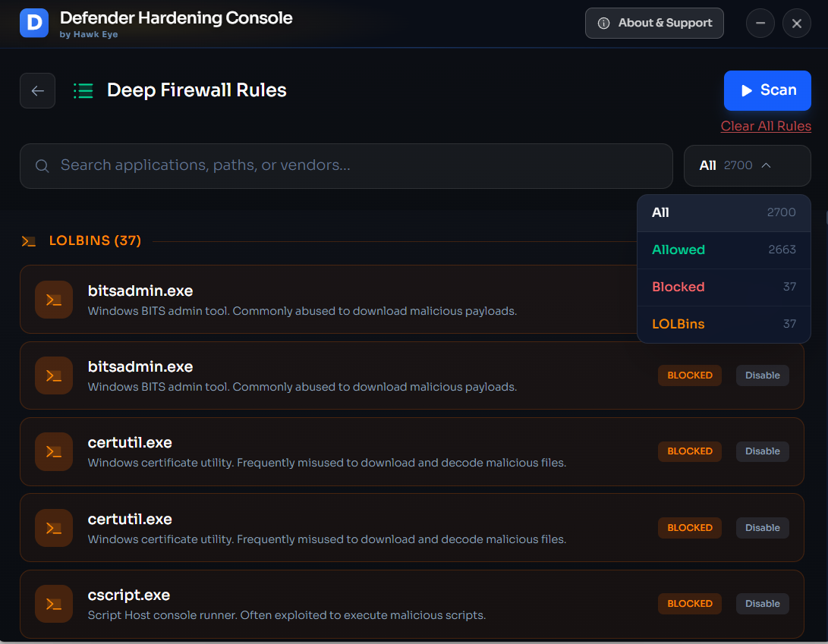Screen dimensions: 828x644
Task: Click the chevron arrow in filter dropdown
Action: pos(767,166)
